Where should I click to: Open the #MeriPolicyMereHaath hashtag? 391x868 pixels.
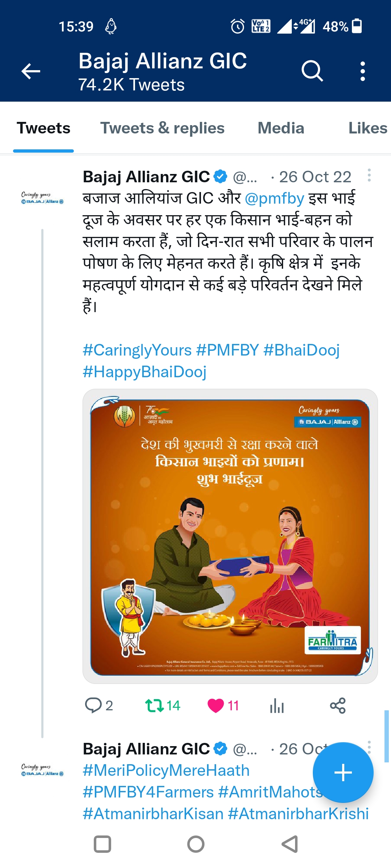pyautogui.click(x=166, y=771)
